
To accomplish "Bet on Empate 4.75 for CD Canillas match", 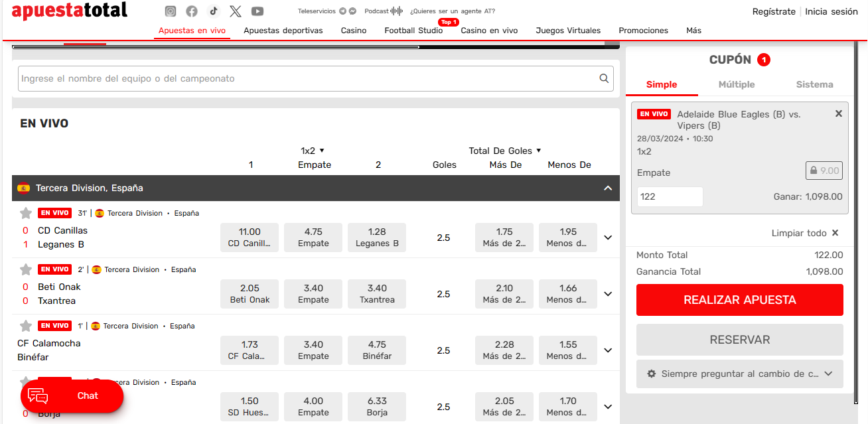I will (313, 238).
